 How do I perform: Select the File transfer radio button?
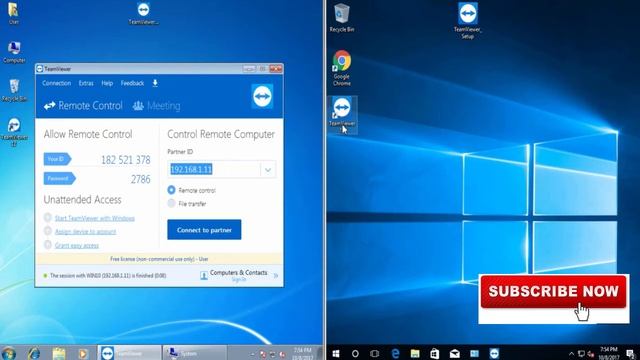[x=171, y=203]
